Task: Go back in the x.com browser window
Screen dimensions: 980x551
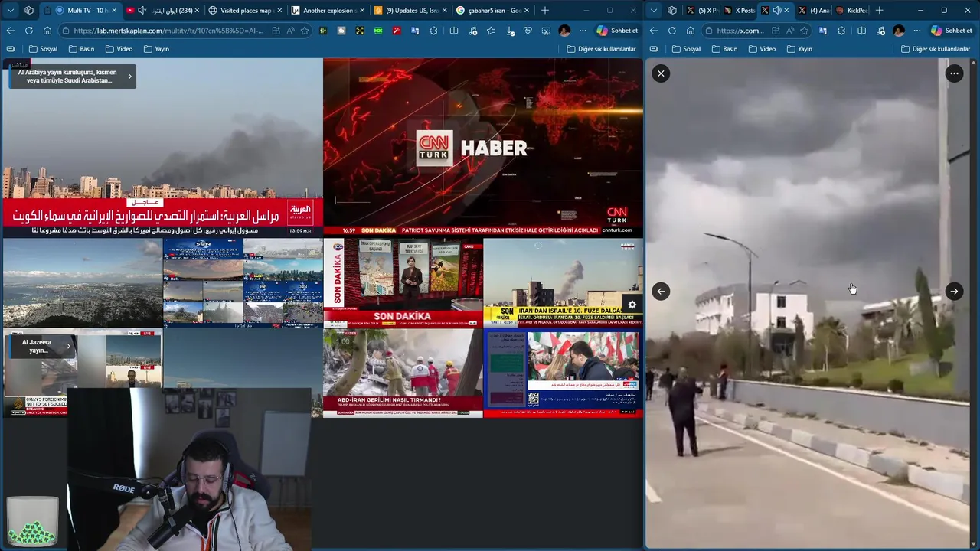Action: (653, 31)
